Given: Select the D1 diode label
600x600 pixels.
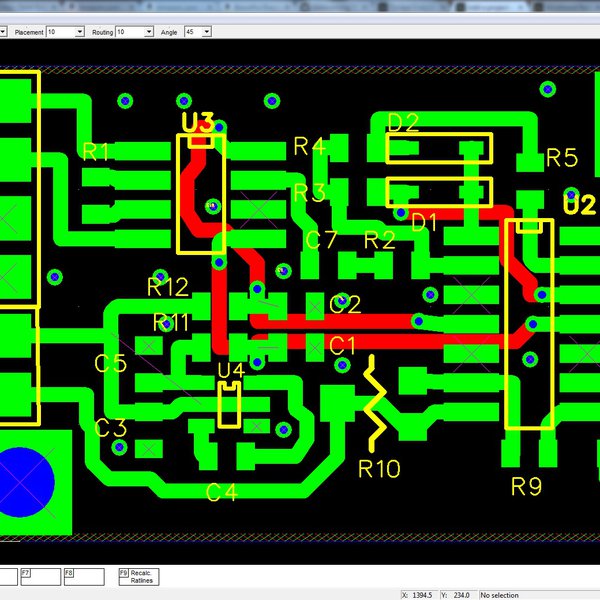Looking at the screenshot, I should tap(424, 222).
